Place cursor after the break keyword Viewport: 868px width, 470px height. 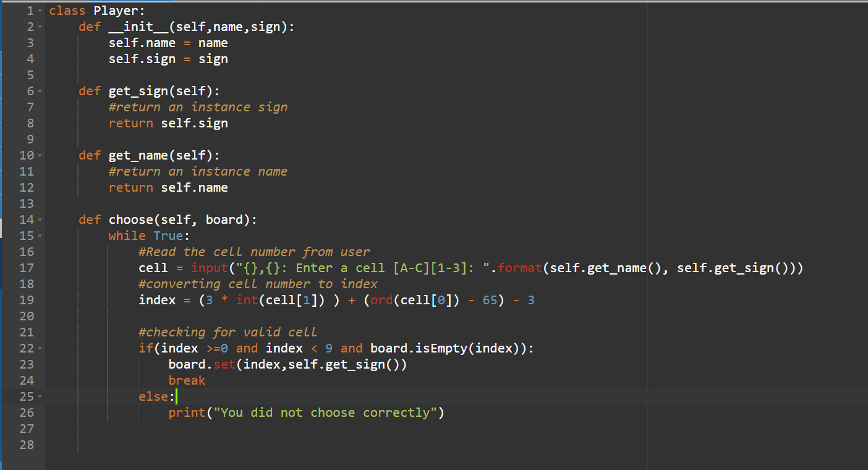[x=205, y=380]
